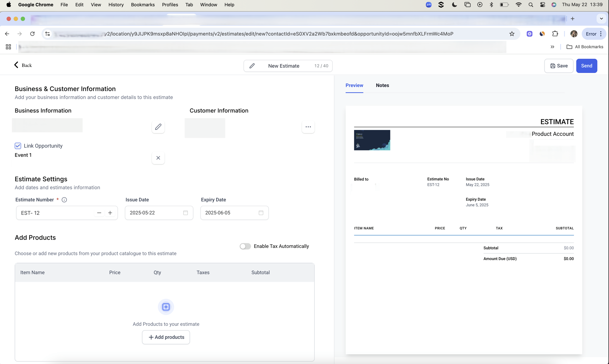
Task: Click the Estimate Number info icon
Action: pyautogui.click(x=64, y=200)
